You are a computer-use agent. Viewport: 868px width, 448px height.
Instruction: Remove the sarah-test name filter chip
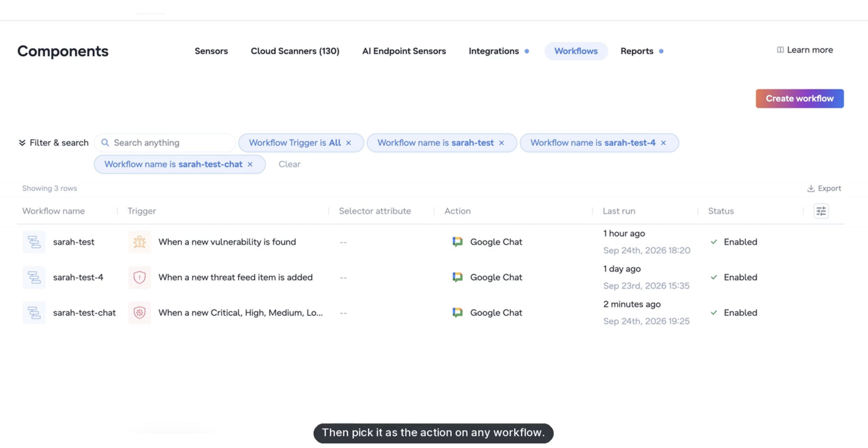501,143
